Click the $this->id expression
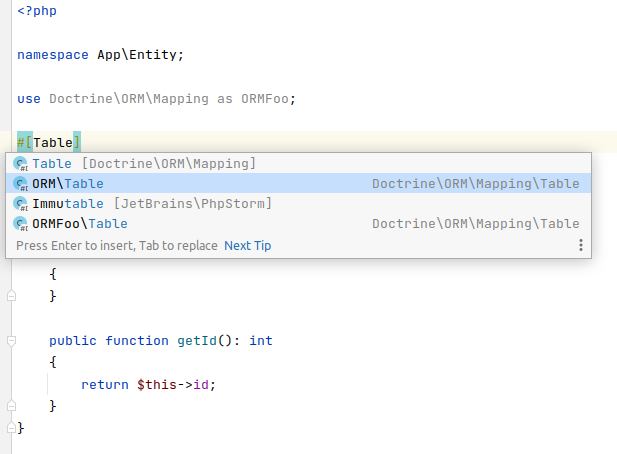Screen dimensions: 617x454 click(172, 385)
